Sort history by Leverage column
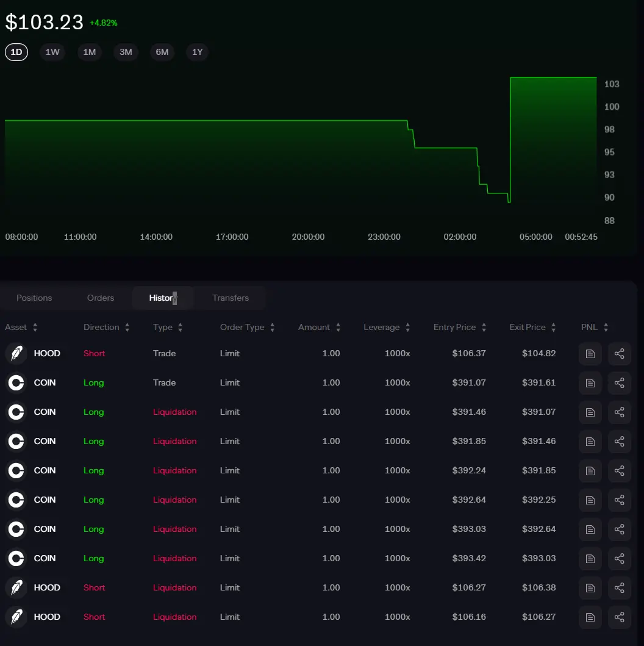 (387, 327)
